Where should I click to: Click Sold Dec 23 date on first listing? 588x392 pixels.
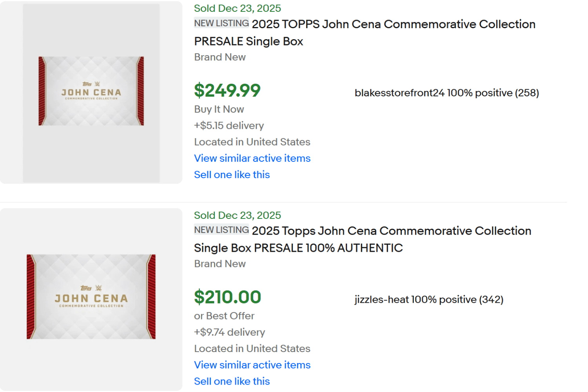tap(237, 8)
